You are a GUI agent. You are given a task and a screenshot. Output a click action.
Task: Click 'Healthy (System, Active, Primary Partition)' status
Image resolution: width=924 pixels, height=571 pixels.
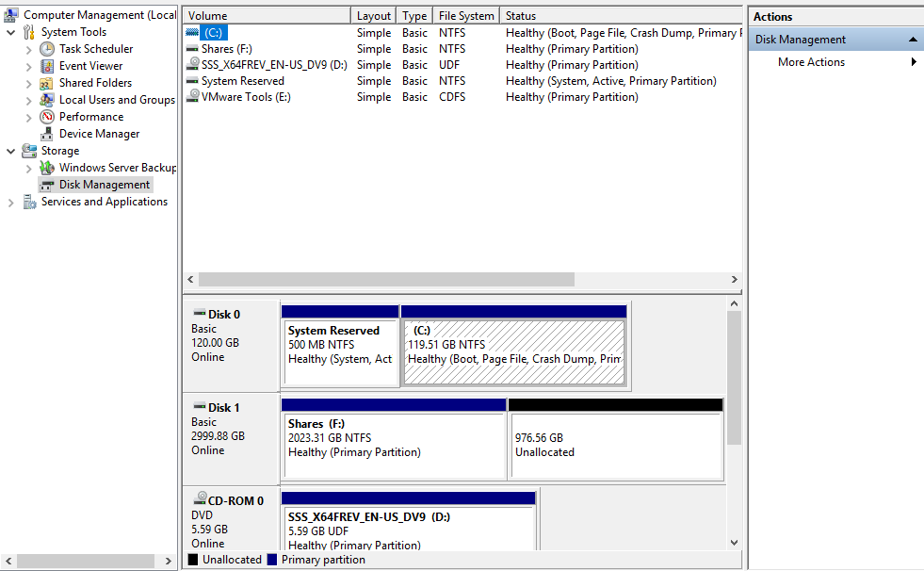pyautogui.click(x=611, y=81)
